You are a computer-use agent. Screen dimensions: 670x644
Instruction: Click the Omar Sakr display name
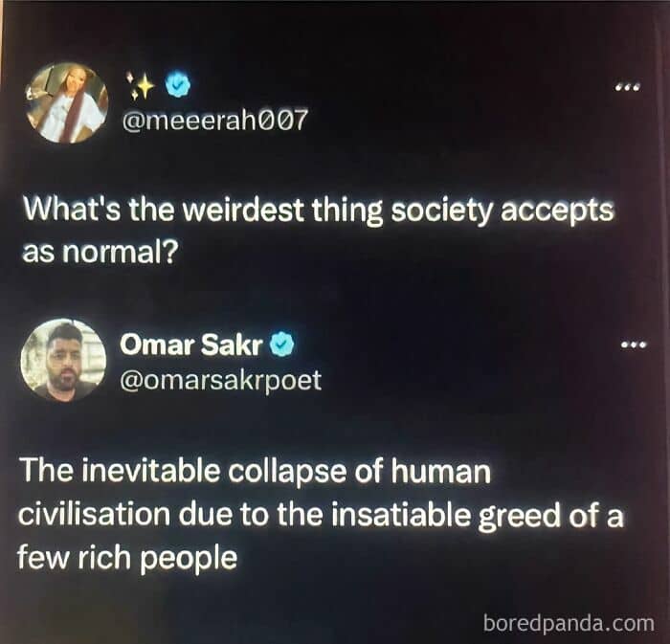pos(191,344)
